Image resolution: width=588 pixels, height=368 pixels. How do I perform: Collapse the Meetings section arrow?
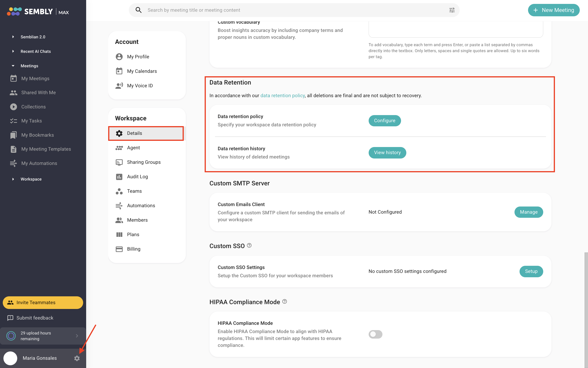(13, 66)
